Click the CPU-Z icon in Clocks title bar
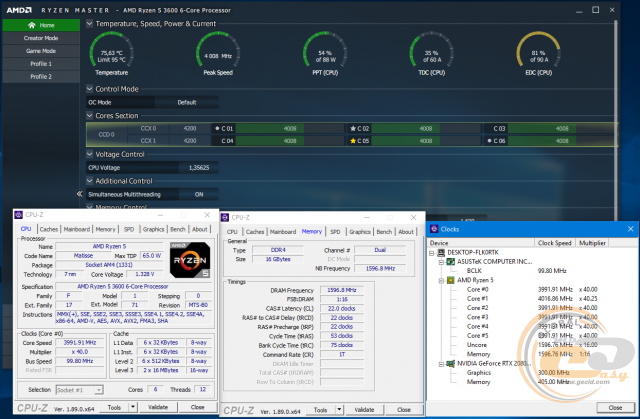640x419 pixels. [x=434, y=229]
